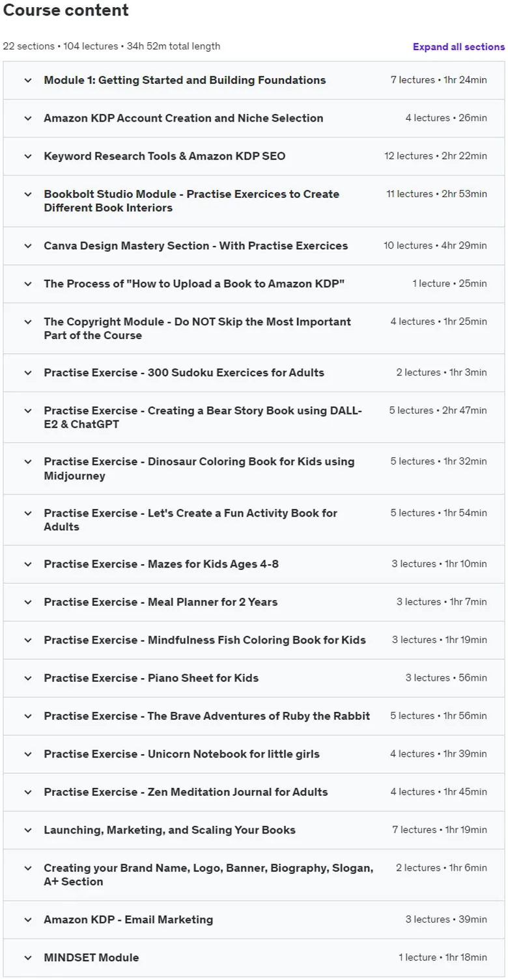This screenshot has height=980, width=508.
Task: Click chevron icon for Unicorn Notebook section
Action: (x=27, y=754)
